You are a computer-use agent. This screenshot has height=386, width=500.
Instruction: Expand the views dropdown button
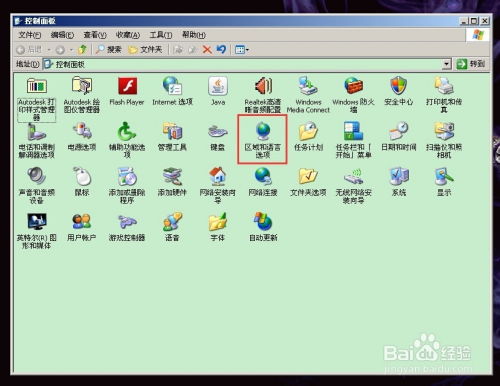click(242, 50)
